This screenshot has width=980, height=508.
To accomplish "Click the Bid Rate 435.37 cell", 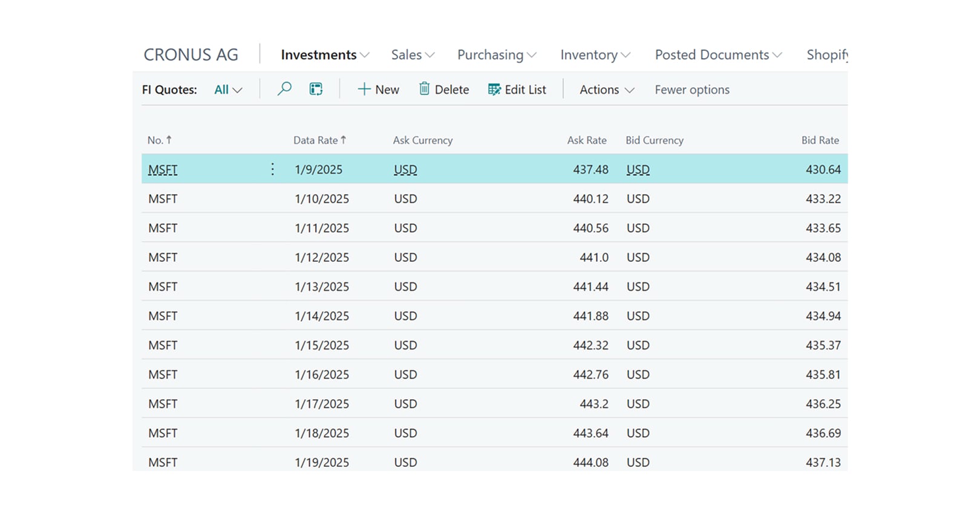I will coord(823,345).
